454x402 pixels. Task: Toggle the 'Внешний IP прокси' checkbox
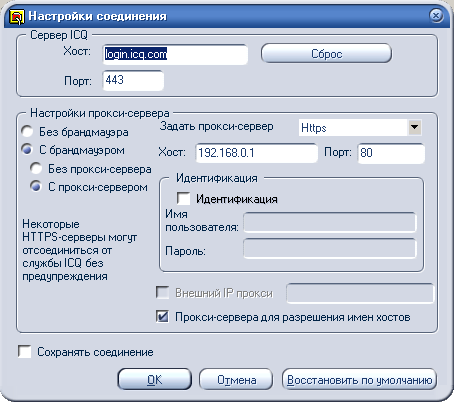[162, 292]
